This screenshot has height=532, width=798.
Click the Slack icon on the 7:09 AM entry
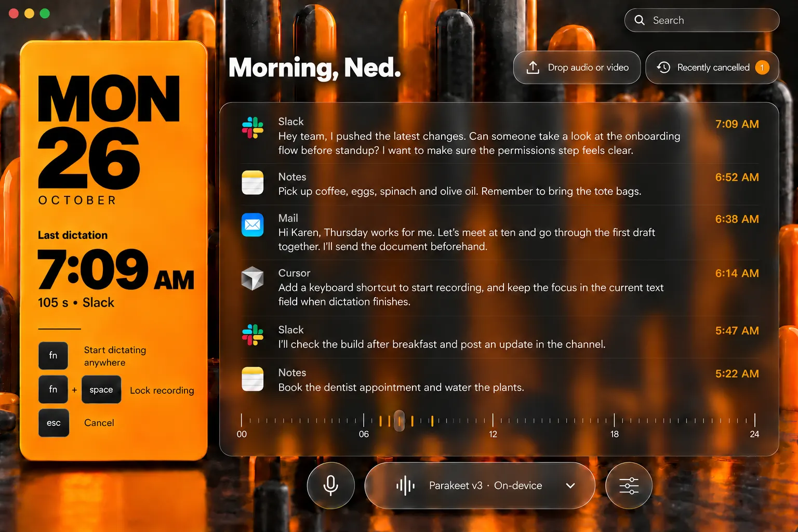coord(252,128)
